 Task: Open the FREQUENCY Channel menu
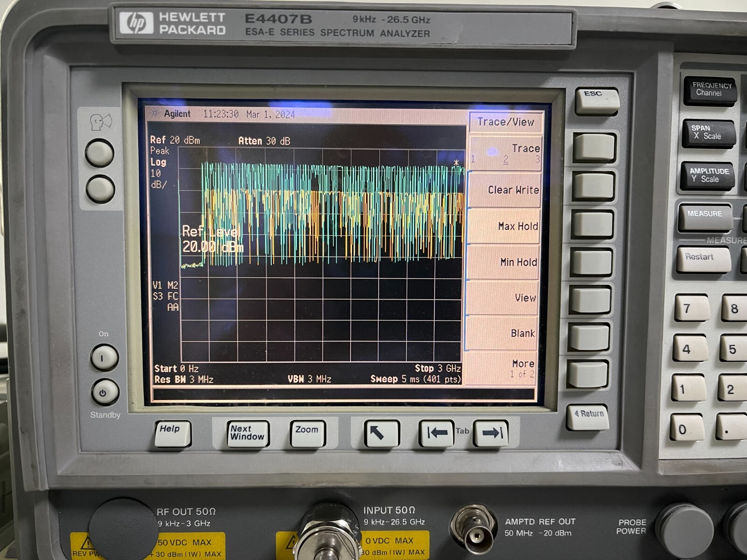[x=709, y=90]
